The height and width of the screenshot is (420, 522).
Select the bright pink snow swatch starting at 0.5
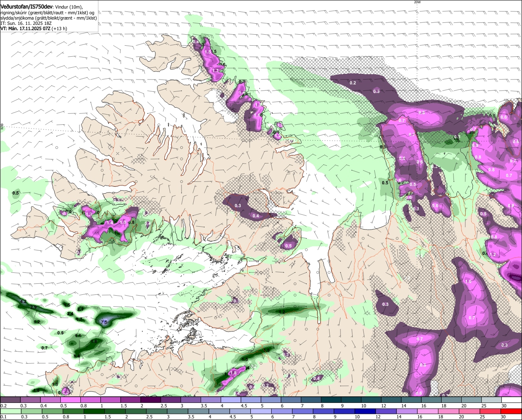(x=70, y=400)
